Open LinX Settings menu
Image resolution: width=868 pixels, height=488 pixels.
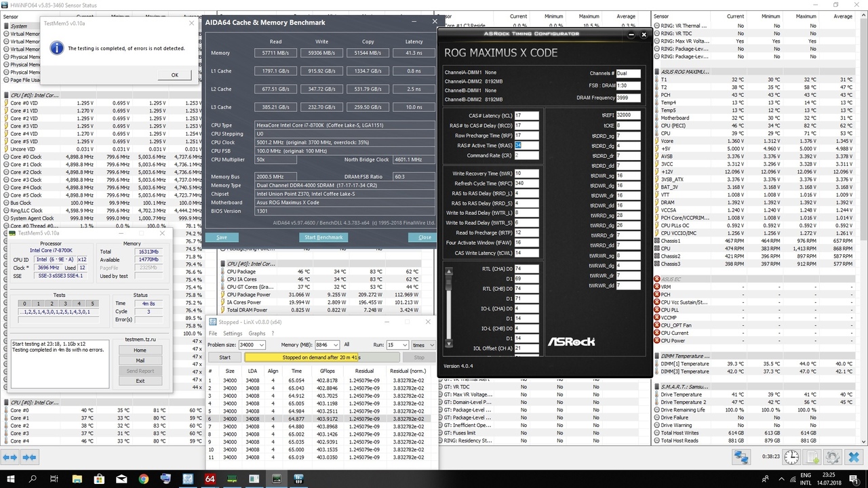(233, 333)
